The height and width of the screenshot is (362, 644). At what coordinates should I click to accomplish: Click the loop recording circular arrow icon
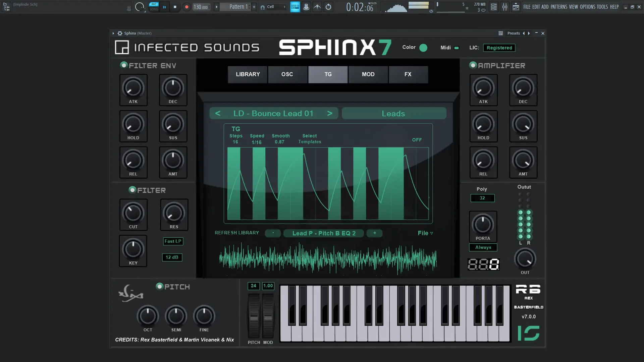328,7
